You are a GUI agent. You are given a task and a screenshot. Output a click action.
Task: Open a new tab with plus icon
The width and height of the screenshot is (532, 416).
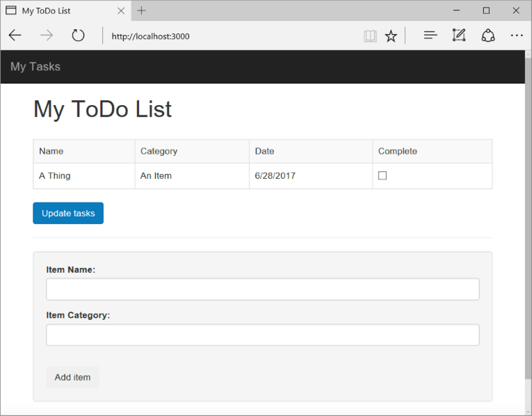[x=141, y=11]
